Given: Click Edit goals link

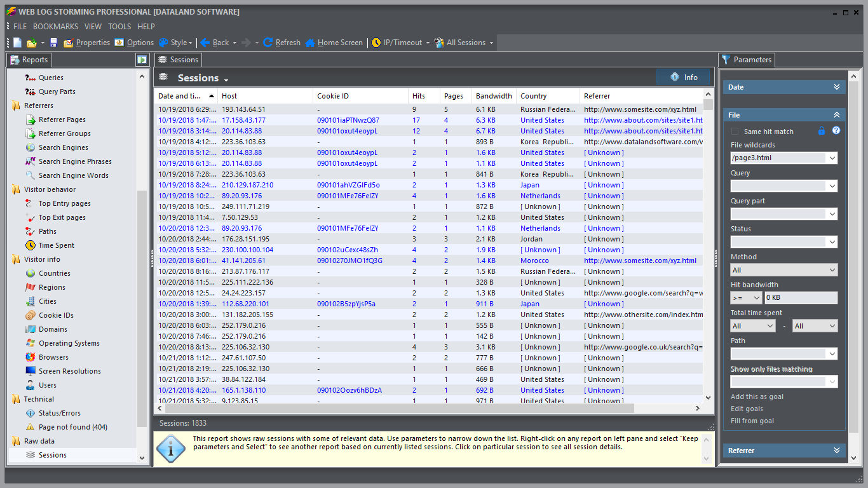Looking at the screenshot, I should tap(747, 409).
